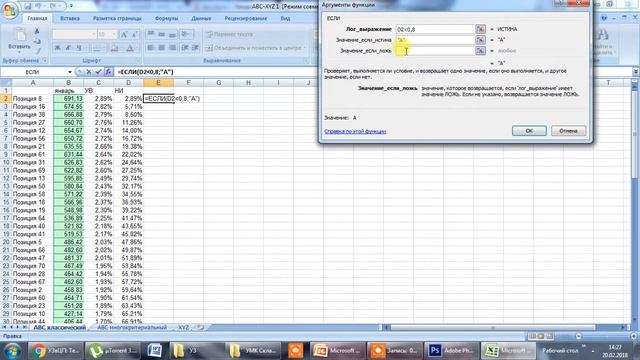Expand the formula bar
Image resolution: width=640 pixels, height=360 pixels.
coord(636,71)
